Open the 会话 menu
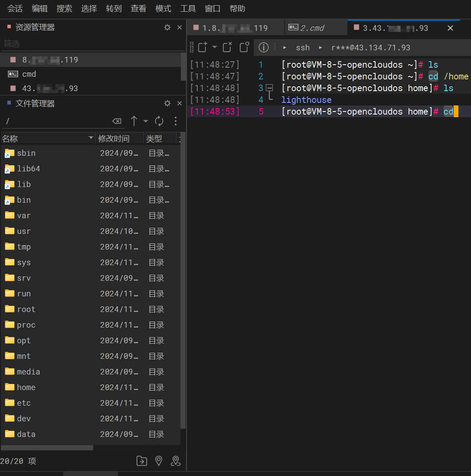 [15, 9]
